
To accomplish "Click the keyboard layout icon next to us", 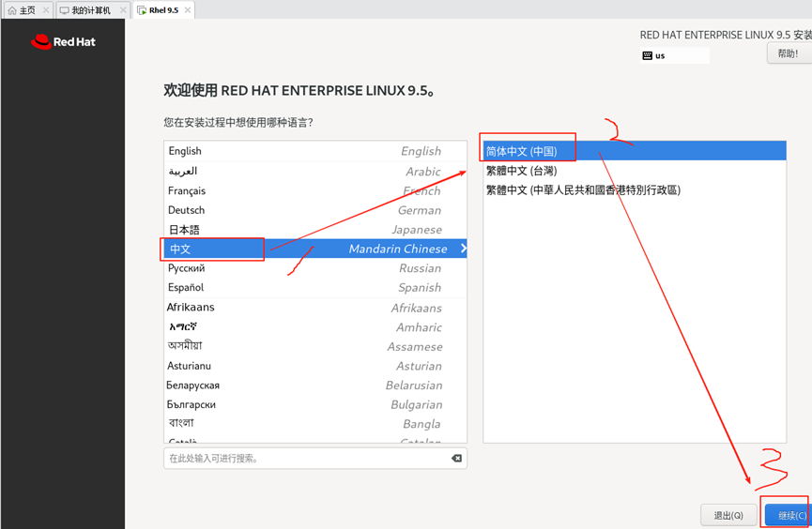I will point(648,55).
